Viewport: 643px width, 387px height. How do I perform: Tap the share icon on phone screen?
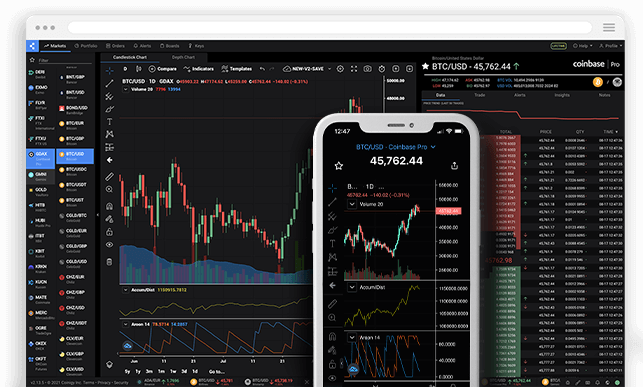[454, 166]
